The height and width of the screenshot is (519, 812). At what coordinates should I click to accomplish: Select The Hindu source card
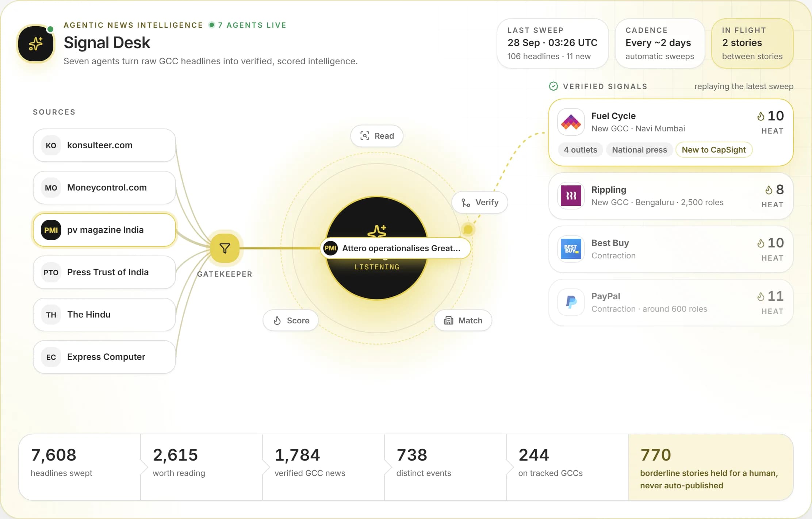tap(104, 315)
